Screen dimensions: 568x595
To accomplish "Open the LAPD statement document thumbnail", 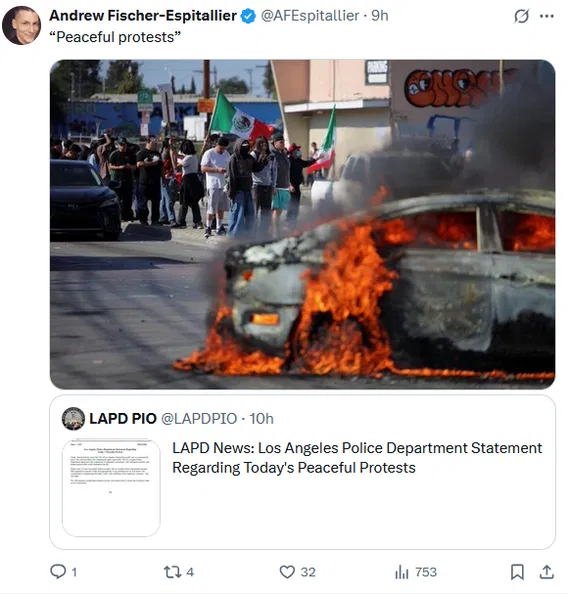I will (111, 488).
